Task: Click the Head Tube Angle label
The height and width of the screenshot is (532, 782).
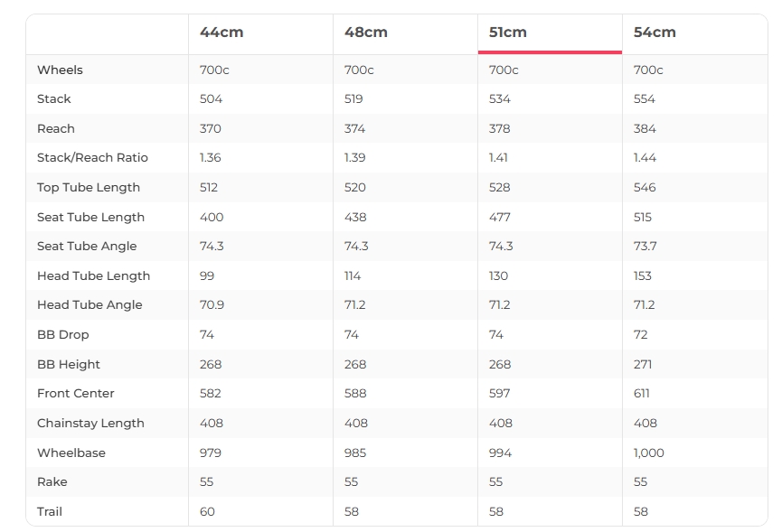Action: click(90, 305)
